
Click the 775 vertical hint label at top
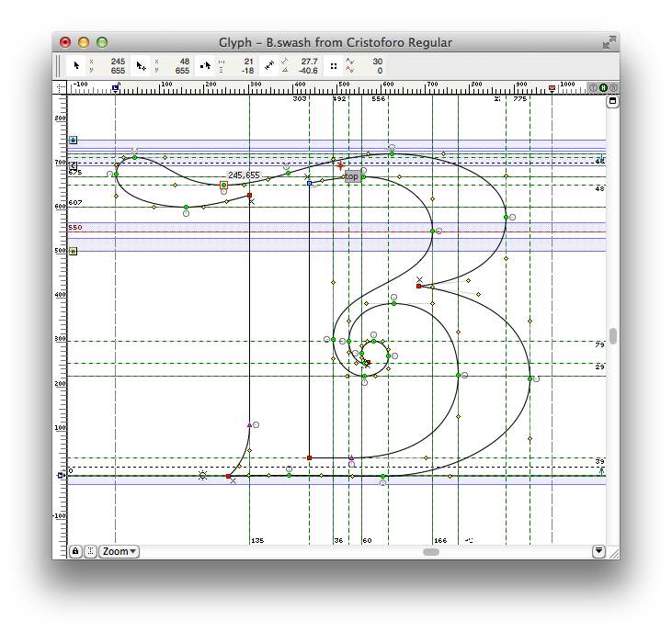pos(519,99)
